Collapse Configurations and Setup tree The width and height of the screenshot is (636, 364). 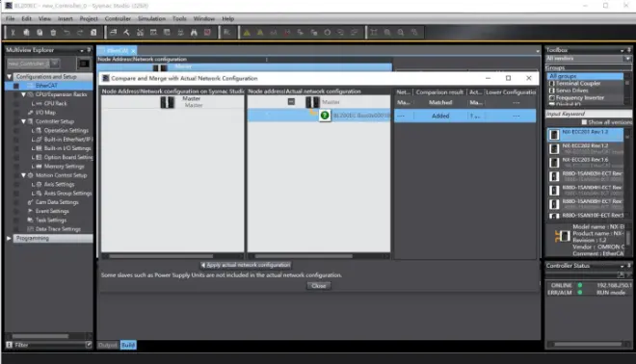pos(10,77)
